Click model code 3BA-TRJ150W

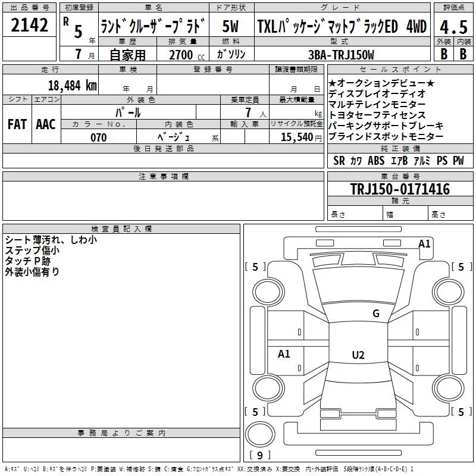coord(341,55)
